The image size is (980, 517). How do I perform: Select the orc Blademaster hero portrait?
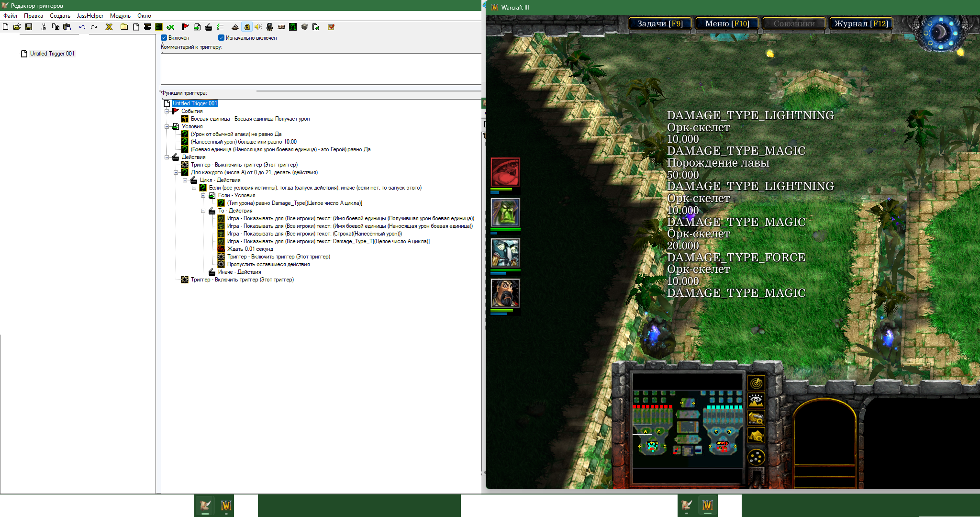click(x=505, y=172)
